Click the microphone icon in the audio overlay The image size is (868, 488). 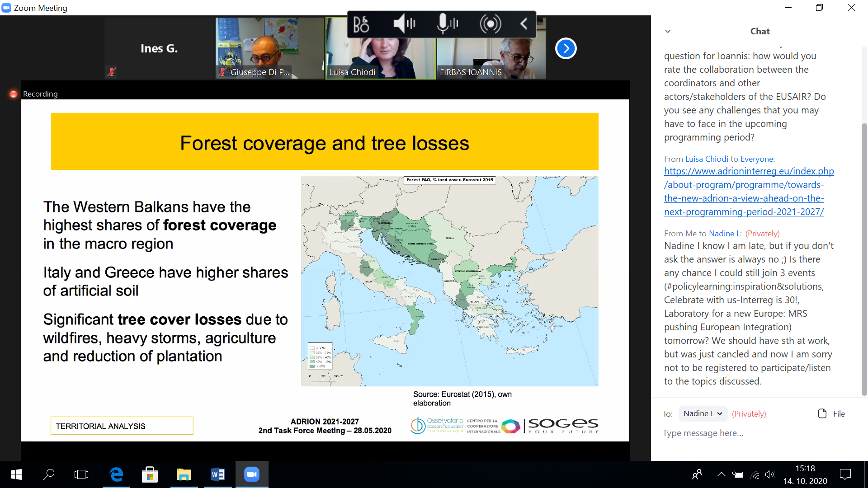click(x=448, y=23)
